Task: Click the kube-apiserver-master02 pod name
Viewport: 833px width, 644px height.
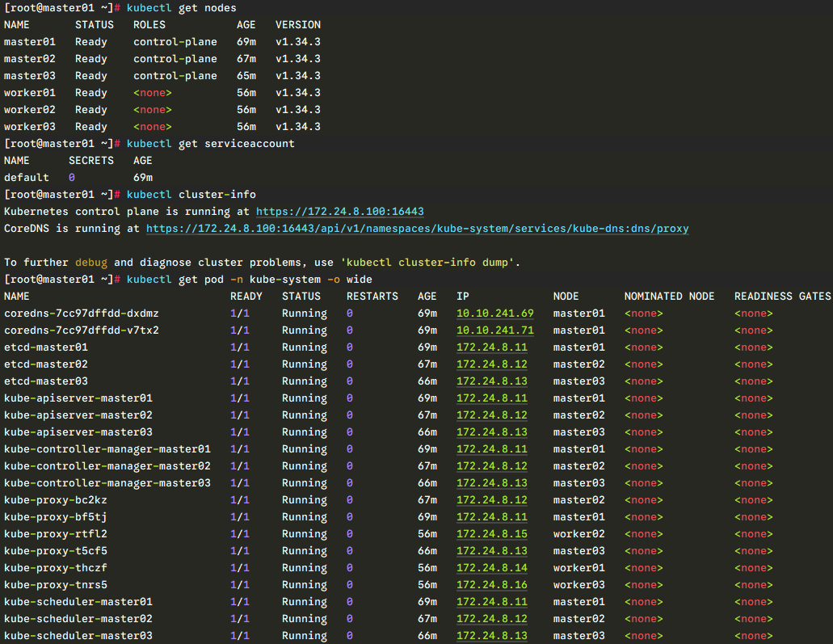Action: pyautogui.click(x=78, y=415)
